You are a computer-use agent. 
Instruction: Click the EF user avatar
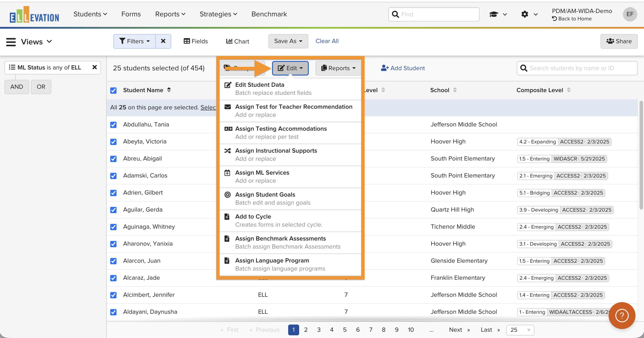[x=630, y=14]
